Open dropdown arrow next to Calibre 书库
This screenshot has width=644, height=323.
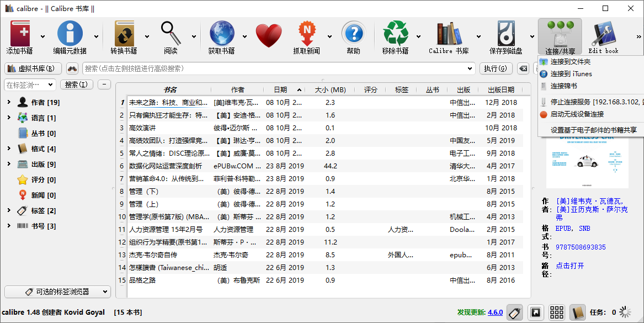pyautogui.click(x=478, y=37)
